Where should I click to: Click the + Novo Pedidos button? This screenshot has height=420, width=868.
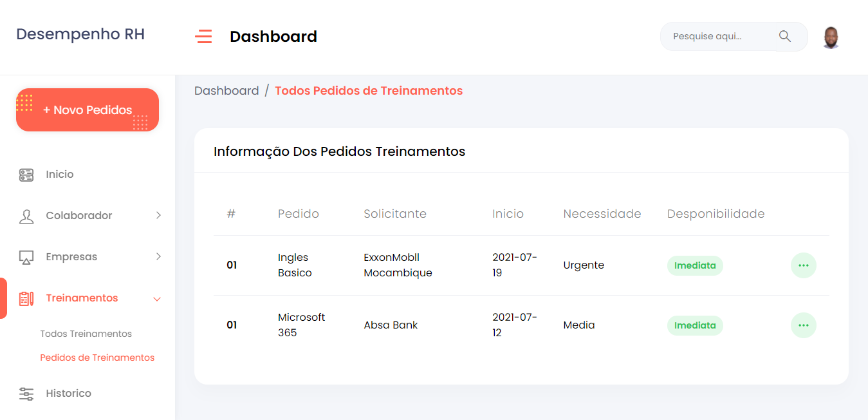(x=88, y=110)
